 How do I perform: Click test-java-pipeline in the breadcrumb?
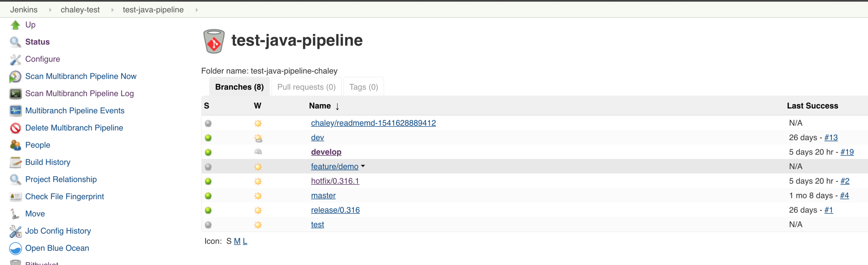click(153, 10)
